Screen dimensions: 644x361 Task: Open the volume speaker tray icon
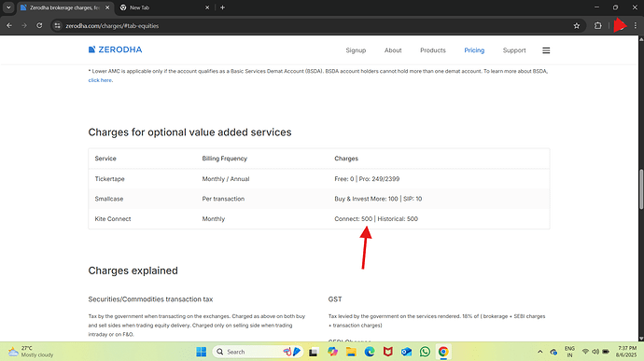coord(595,352)
